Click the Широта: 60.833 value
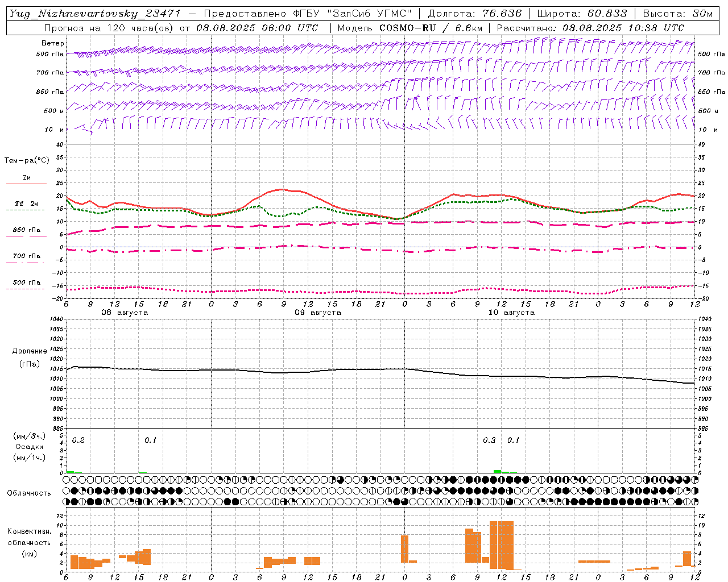 coord(582,14)
